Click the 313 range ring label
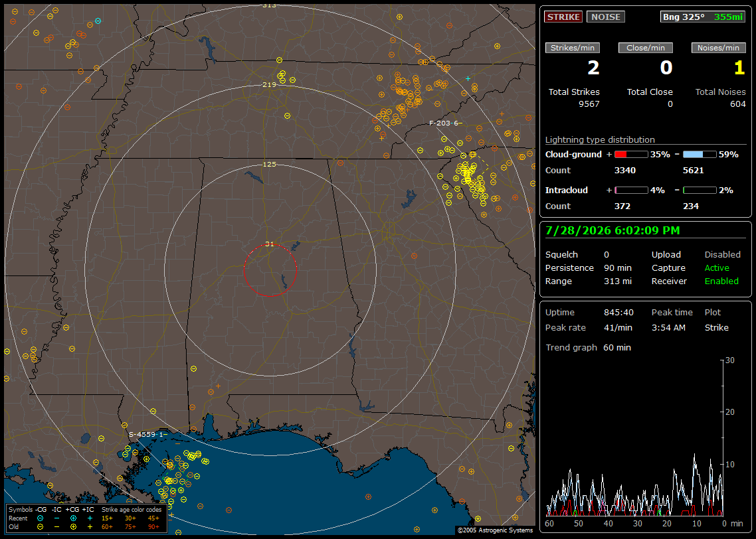The width and height of the screenshot is (756, 539). [x=269, y=5]
